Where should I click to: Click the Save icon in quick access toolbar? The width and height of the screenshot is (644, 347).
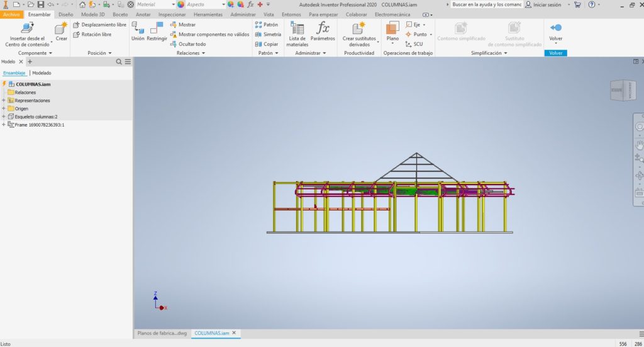[41, 4]
